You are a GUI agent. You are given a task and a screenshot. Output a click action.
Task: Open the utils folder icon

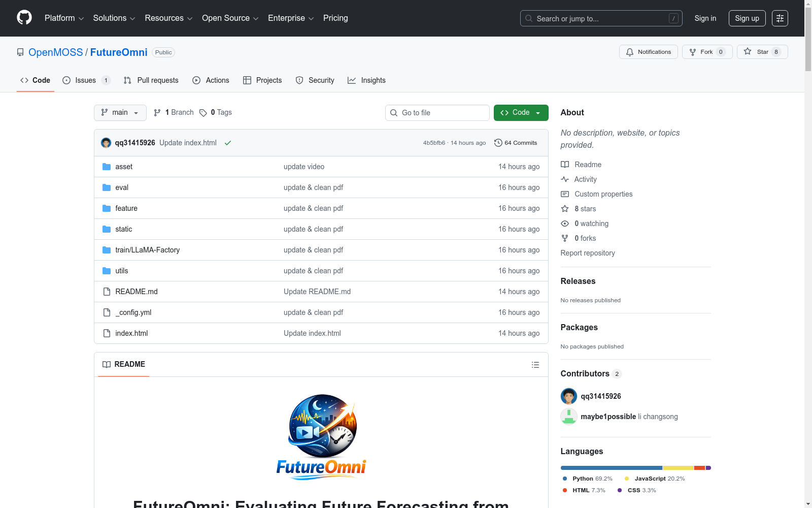click(x=107, y=271)
